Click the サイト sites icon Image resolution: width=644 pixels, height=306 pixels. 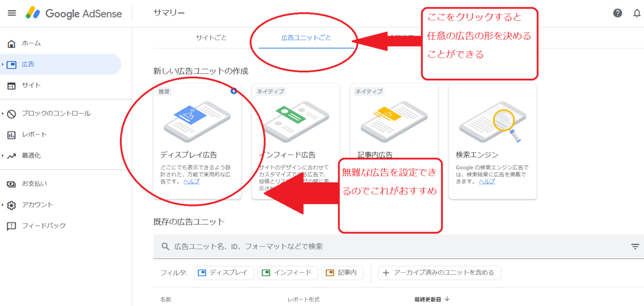click(x=12, y=86)
